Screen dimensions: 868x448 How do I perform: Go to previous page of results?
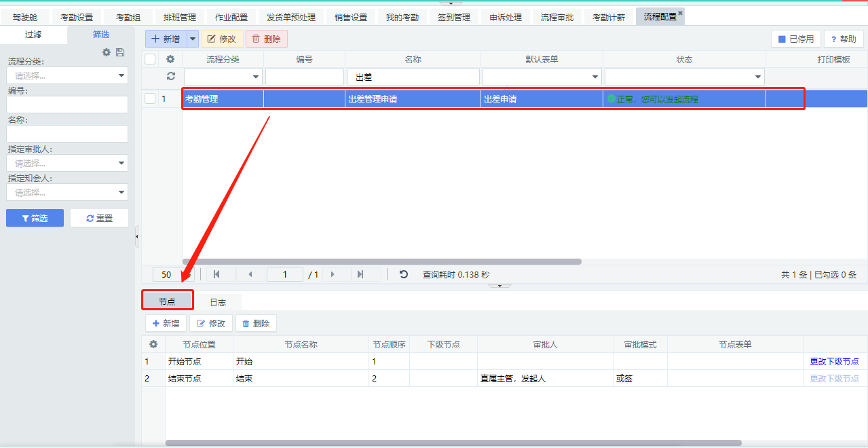click(x=250, y=274)
